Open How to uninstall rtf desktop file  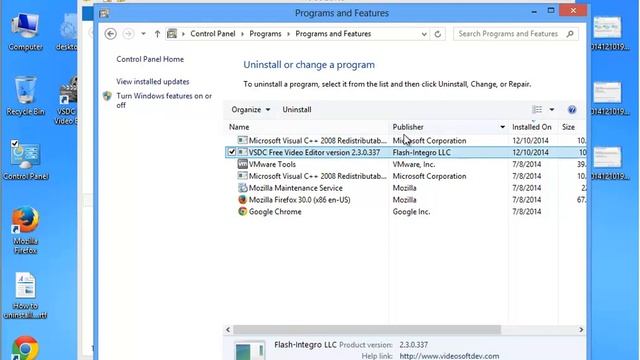coord(25,296)
